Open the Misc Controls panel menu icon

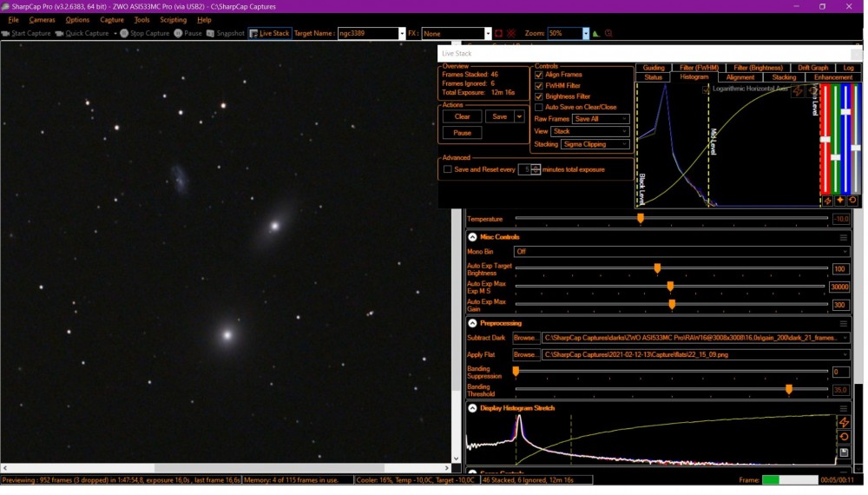843,238
